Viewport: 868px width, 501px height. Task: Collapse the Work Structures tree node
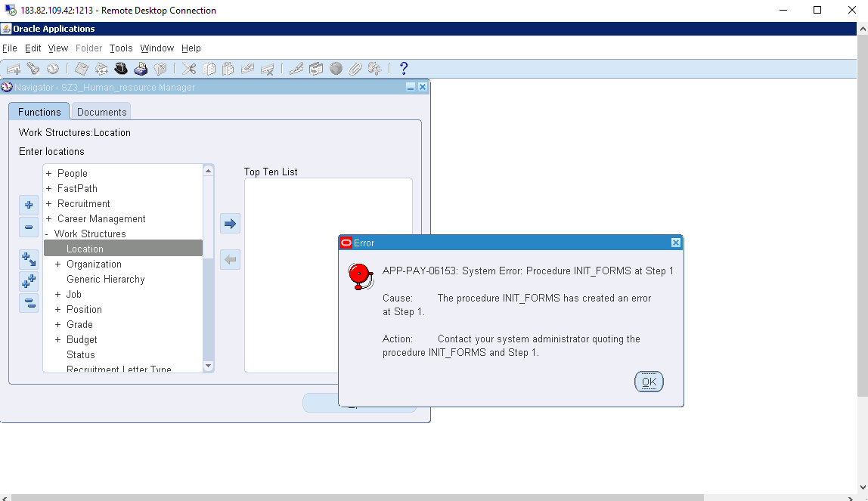pyautogui.click(x=47, y=234)
